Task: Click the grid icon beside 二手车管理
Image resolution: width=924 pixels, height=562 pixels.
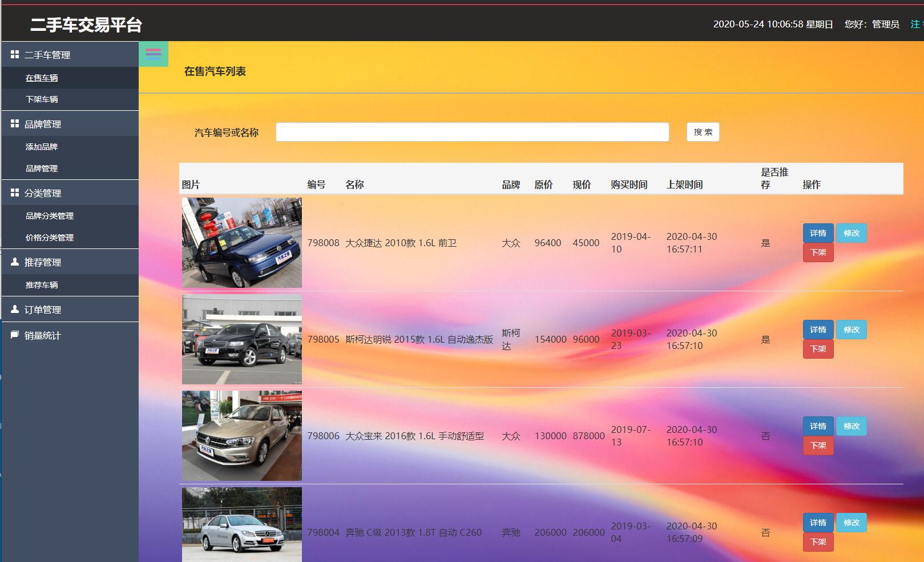Action: click(14, 54)
